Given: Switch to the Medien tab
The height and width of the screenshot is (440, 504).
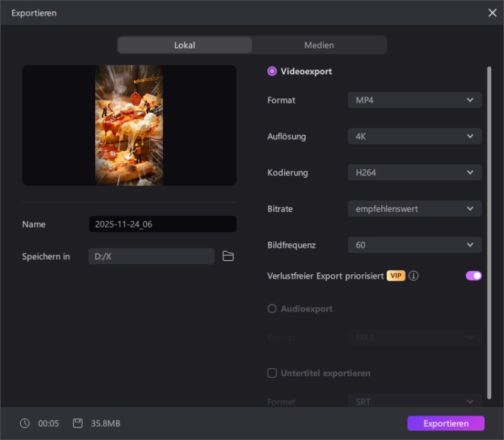Looking at the screenshot, I should [x=319, y=45].
